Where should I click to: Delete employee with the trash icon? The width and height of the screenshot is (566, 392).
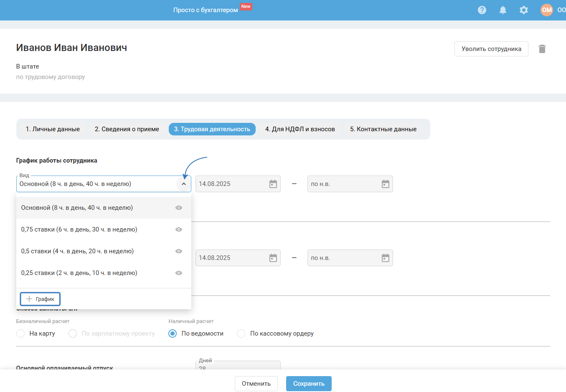click(x=542, y=49)
